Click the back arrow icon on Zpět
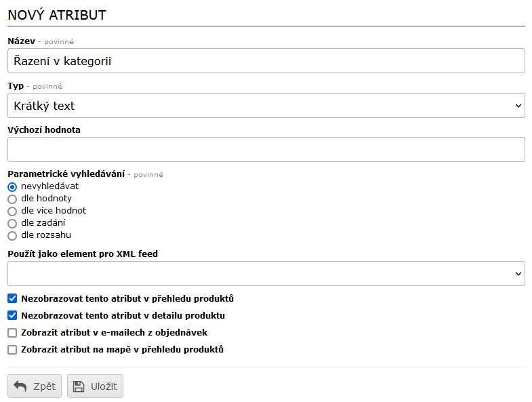 pyautogui.click(x=20, y=386)
